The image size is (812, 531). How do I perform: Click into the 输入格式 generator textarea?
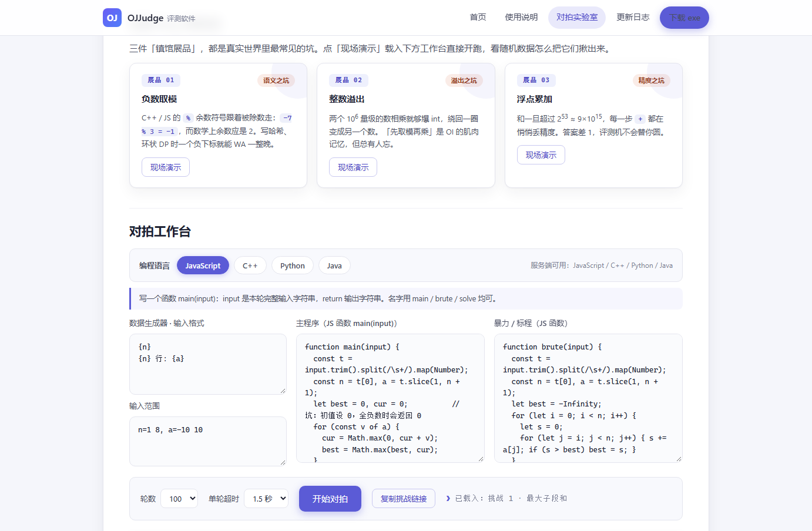click(208, 364)
